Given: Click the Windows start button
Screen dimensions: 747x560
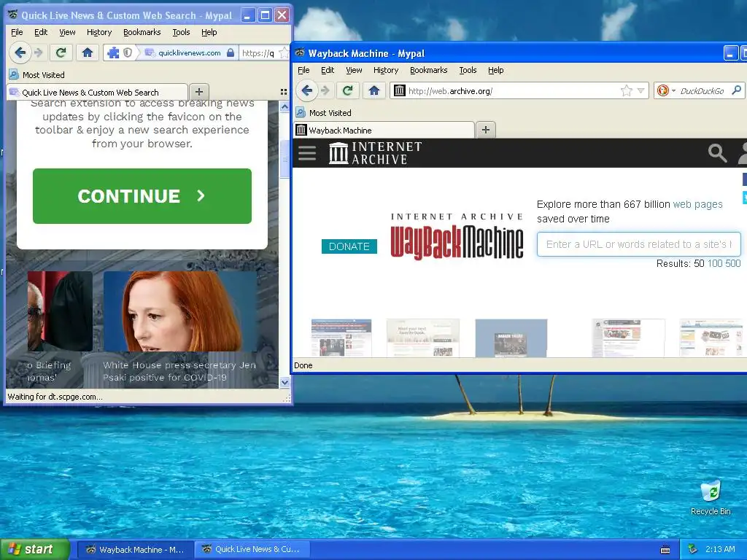Looking at the screenshot, I should [x=34, y=549].
